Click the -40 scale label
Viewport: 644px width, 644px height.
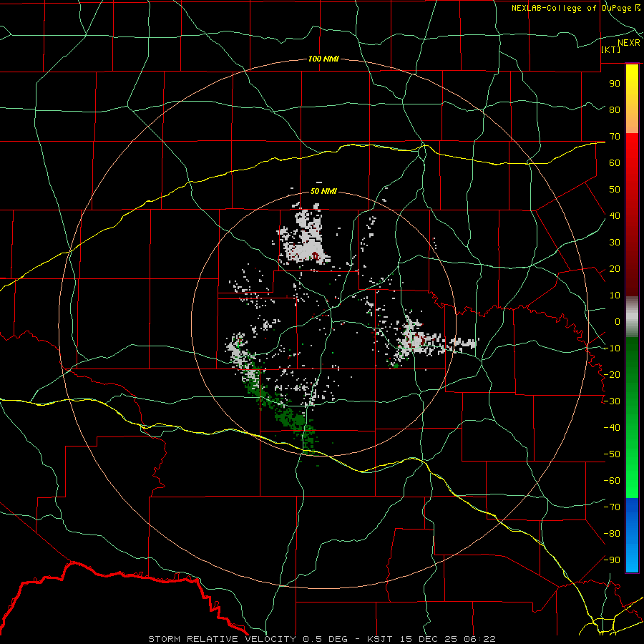coord(612,428)
